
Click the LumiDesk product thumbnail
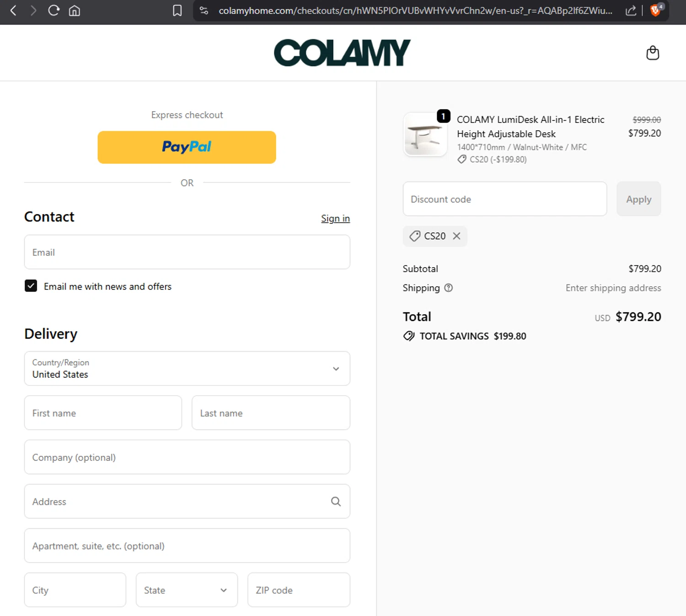(425, 134)
